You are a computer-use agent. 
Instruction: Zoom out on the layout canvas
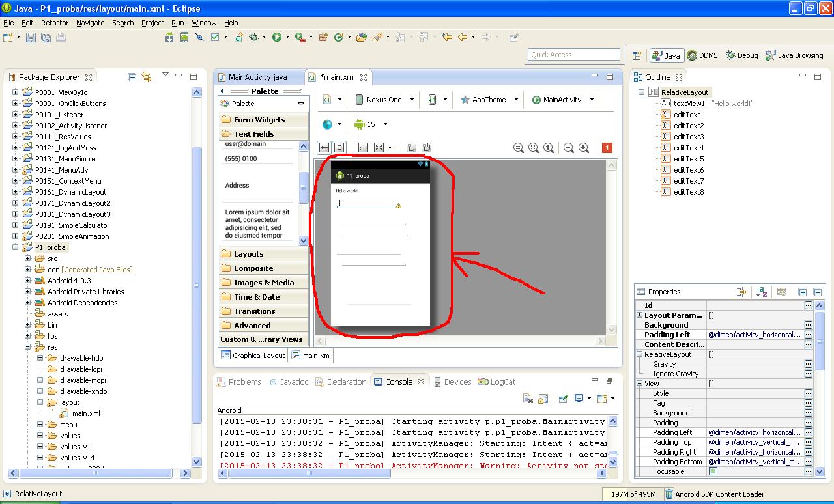(569, 148)
